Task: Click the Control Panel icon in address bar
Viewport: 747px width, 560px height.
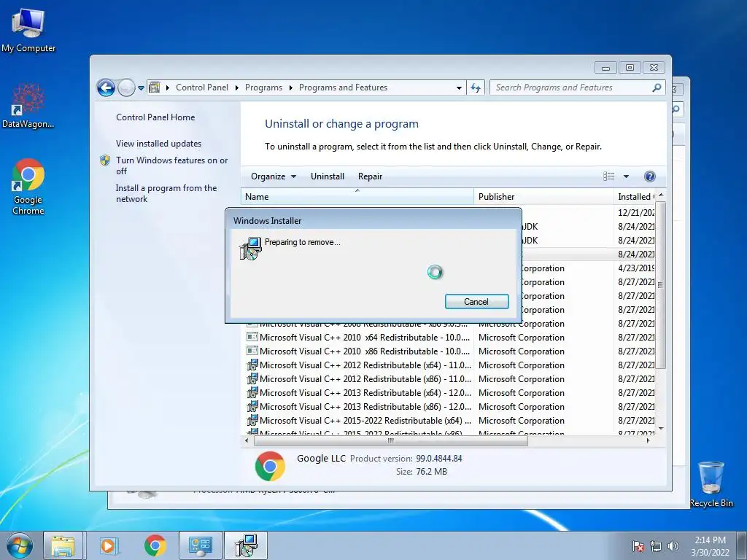Action: [155, 87]
